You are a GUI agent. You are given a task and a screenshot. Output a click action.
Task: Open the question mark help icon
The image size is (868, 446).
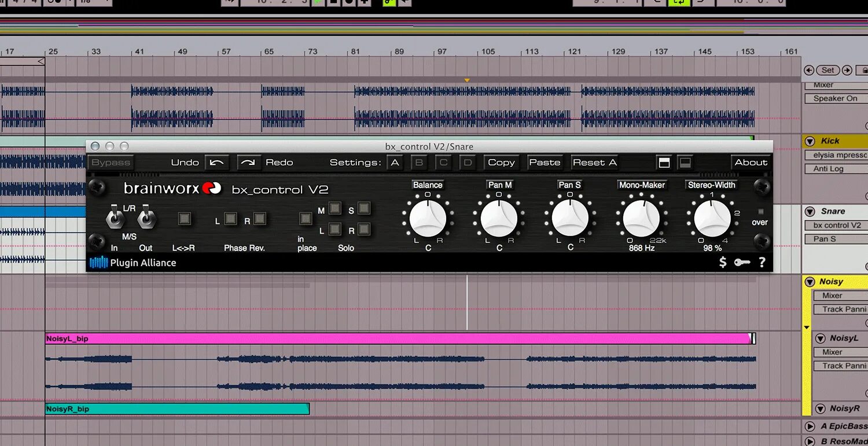[762, 262]
